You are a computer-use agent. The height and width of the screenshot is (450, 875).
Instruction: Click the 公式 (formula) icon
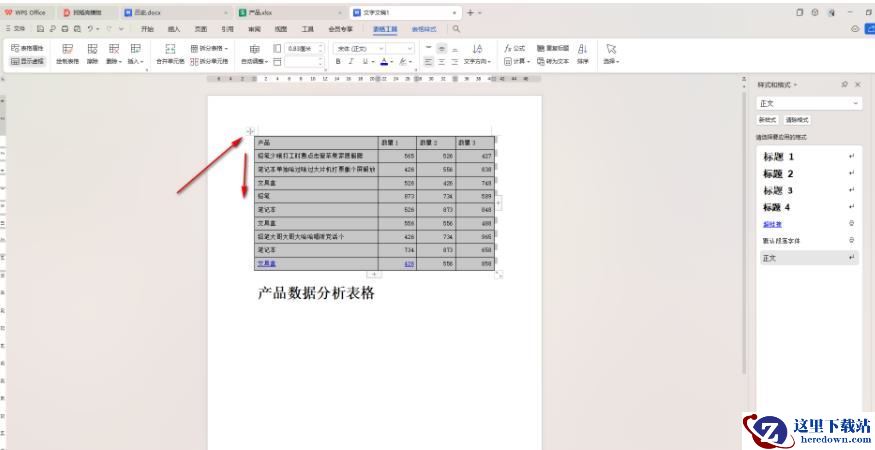pos(514,48)
